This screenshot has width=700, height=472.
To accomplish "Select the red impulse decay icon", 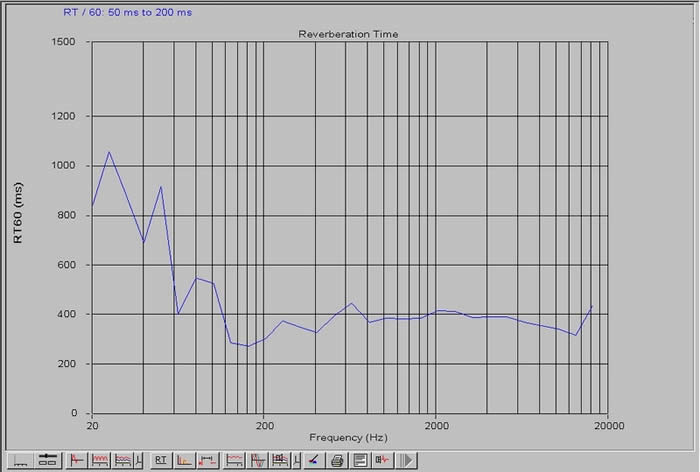I will click(x=77, y=460).
